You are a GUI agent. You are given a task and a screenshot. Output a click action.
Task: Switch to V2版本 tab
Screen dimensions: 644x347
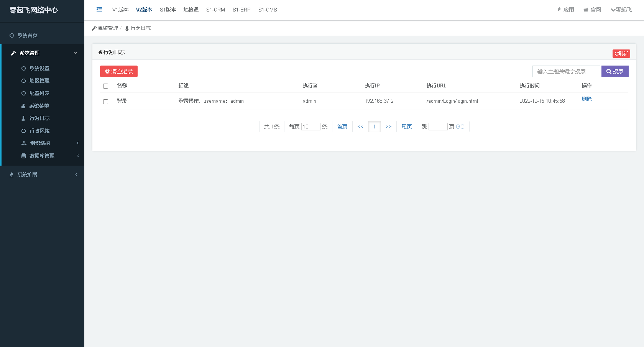tap(144, 10)
